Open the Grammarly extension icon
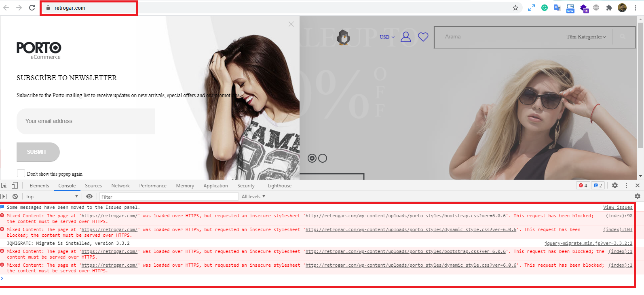Viewport: 644px width, 295px height. tap(545, 8)
